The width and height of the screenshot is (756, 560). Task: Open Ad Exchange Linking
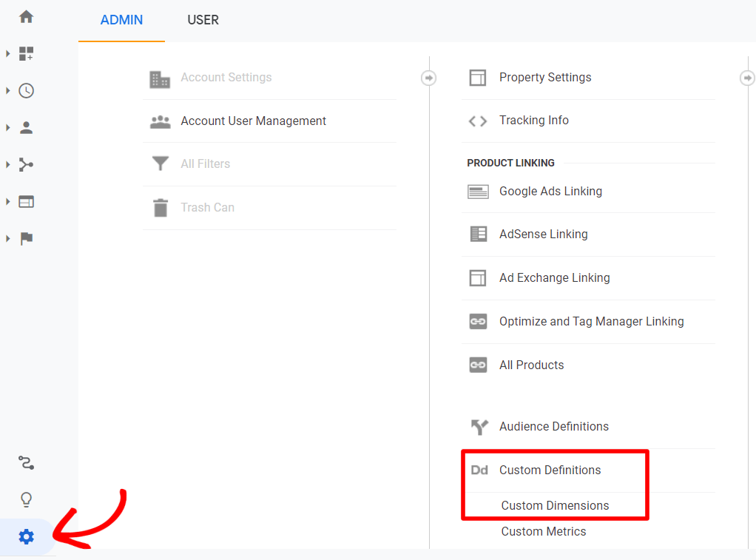coord(555,278)
